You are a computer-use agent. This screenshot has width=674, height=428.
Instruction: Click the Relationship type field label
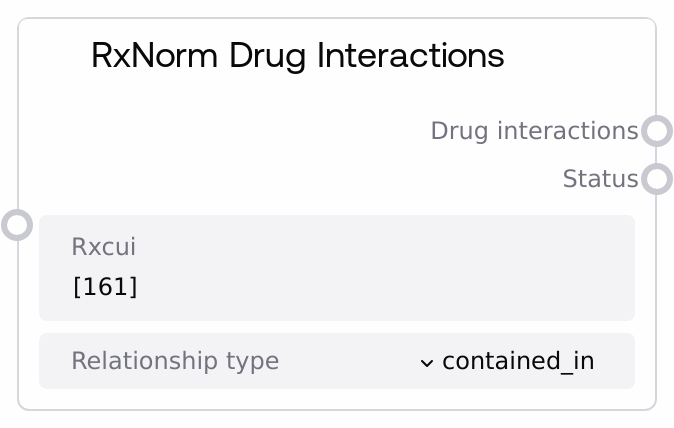coord(175,361)
